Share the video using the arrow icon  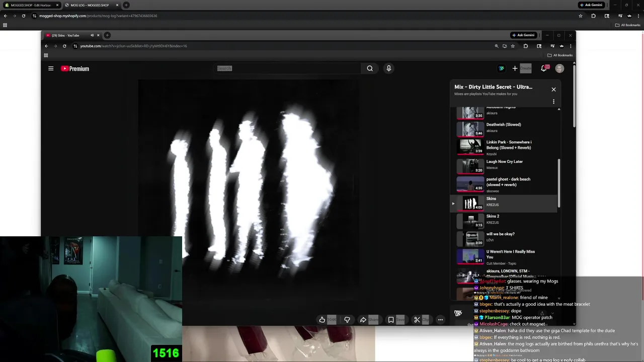363,320
